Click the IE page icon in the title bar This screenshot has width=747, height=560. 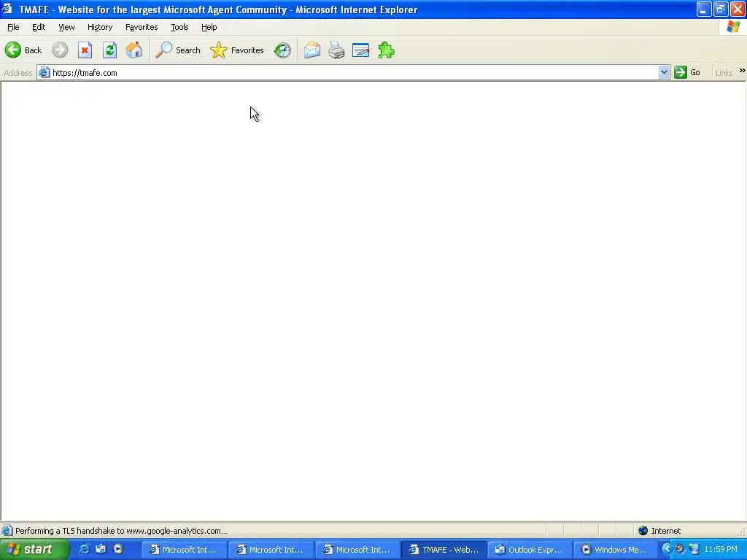click(x=7, y=9)
